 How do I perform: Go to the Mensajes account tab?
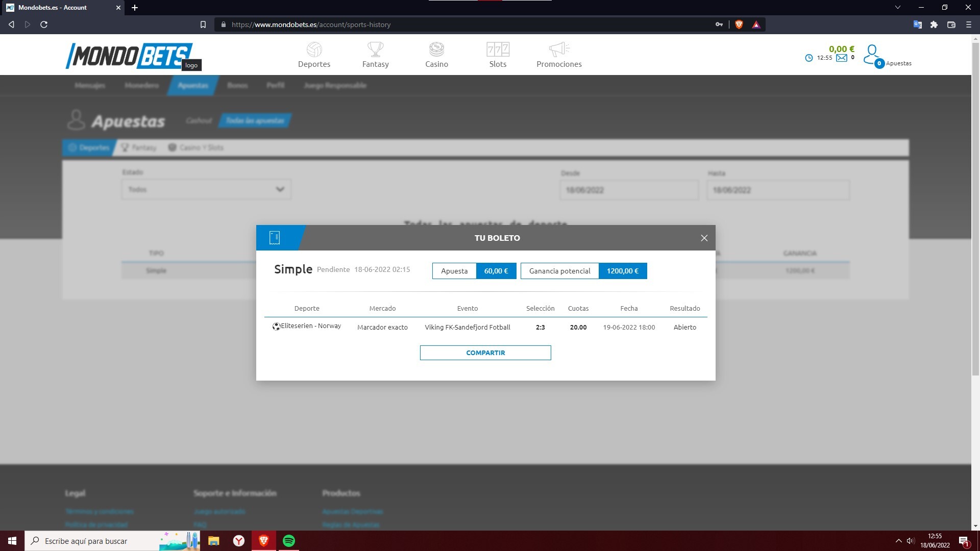coord(90,85)
